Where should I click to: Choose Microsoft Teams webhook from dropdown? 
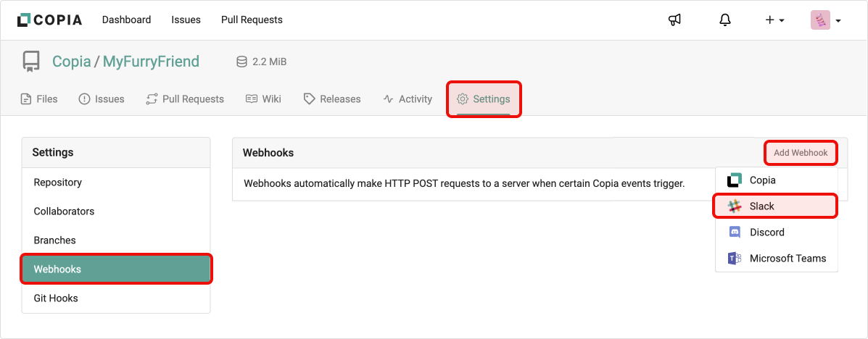point(776,259)
